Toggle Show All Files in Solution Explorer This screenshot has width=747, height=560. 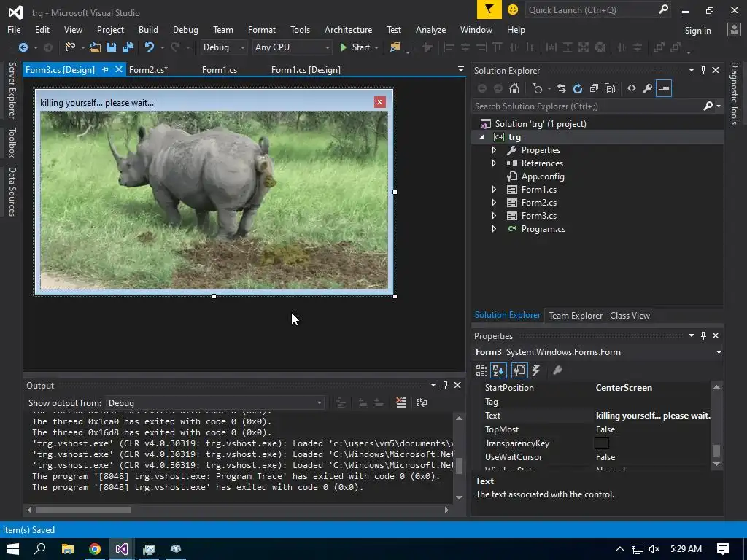[610, 88]
